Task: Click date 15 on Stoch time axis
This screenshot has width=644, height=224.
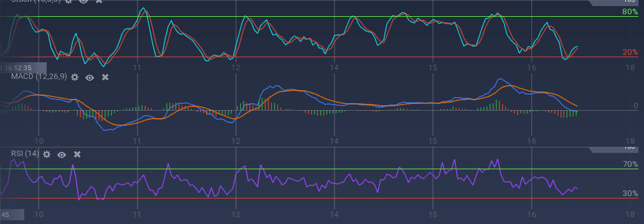Action: click(x=432, y=67)
